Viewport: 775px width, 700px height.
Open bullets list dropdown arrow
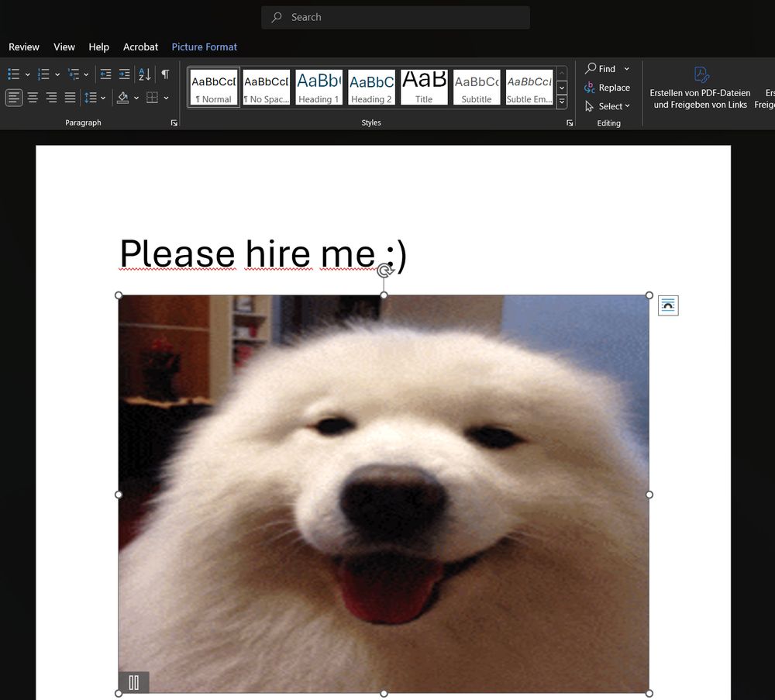coord(28,74)
